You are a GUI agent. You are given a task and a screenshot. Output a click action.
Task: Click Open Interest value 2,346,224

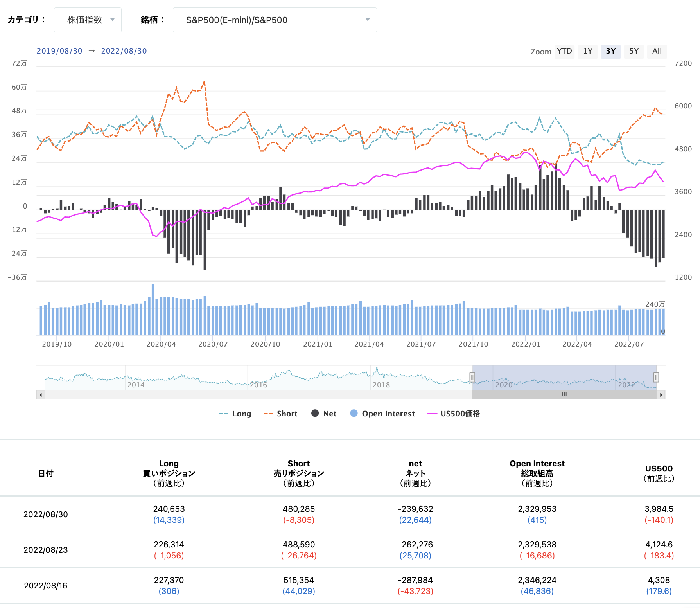coord(537,580)
